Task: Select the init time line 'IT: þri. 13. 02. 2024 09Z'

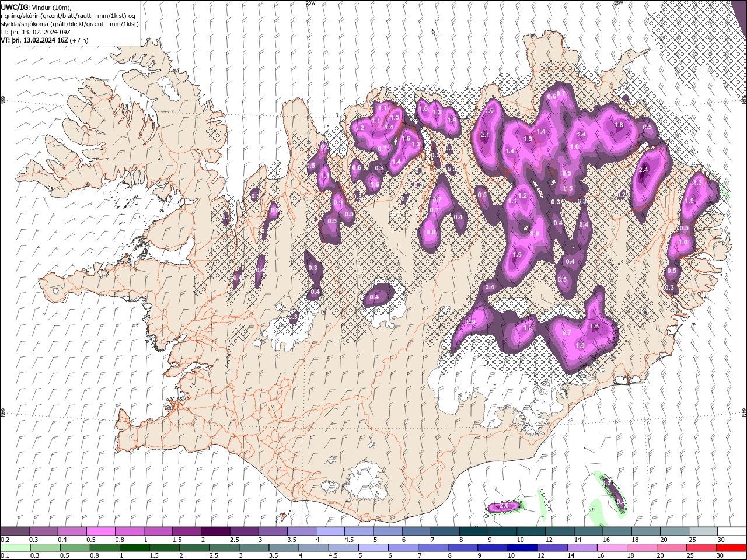Action: (36, 32)
